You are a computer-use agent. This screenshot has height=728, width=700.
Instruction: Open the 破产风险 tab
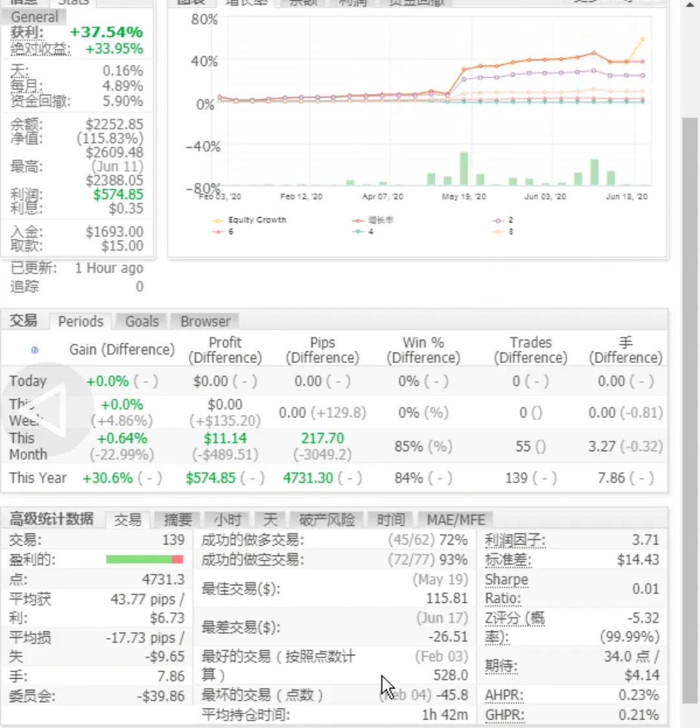327,519
